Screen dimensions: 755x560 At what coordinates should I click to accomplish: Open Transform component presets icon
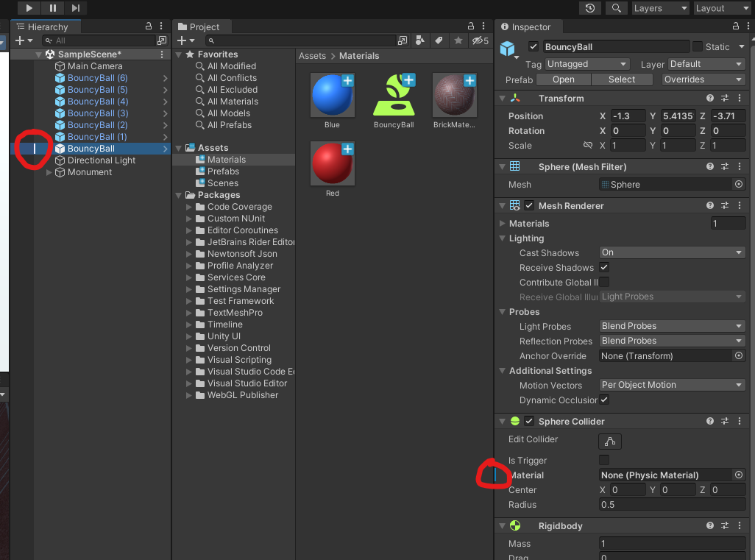pyautogui.click(x=725, y=98)
